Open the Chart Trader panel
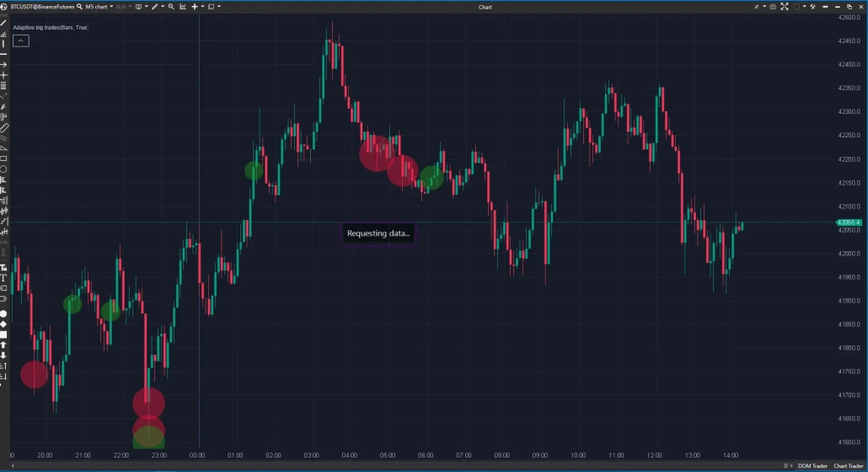The image size is (868, 472). (849, 466)
